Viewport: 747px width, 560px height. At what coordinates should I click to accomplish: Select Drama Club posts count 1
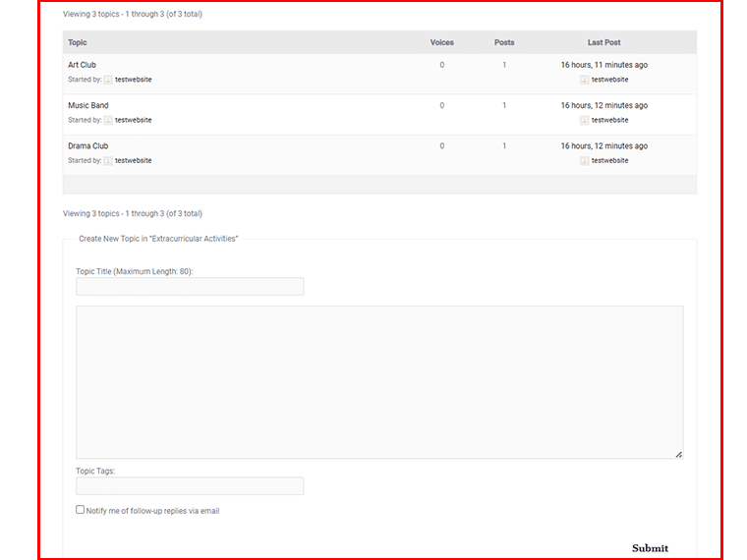(x=504, y=145)
